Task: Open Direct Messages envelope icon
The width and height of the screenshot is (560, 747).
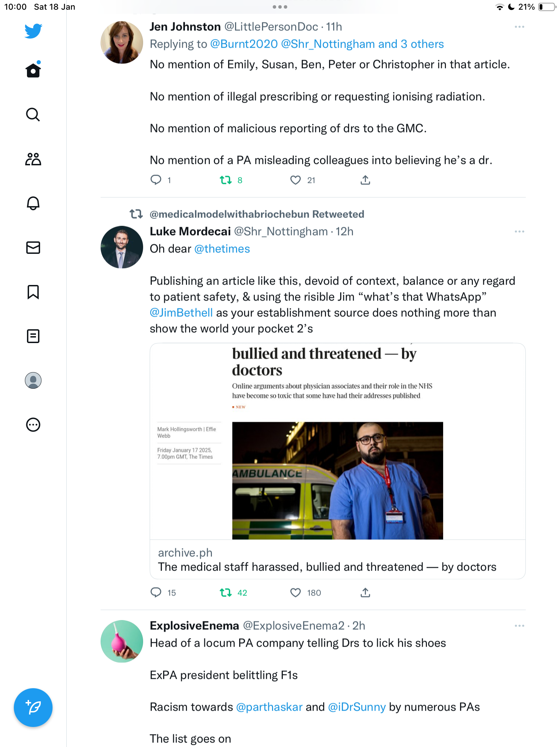Action: point(33,248)
